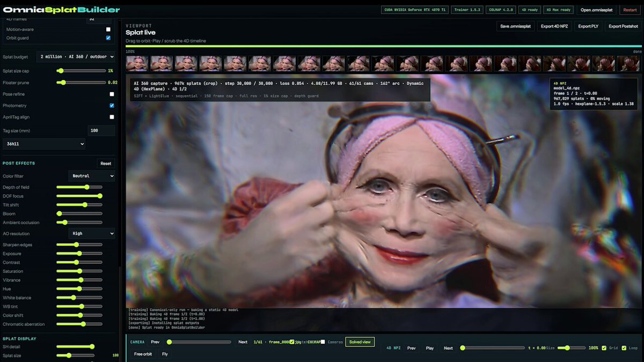Switch to Fly camera mode
This screenshot has height=362, width=644.
(165, 354)
